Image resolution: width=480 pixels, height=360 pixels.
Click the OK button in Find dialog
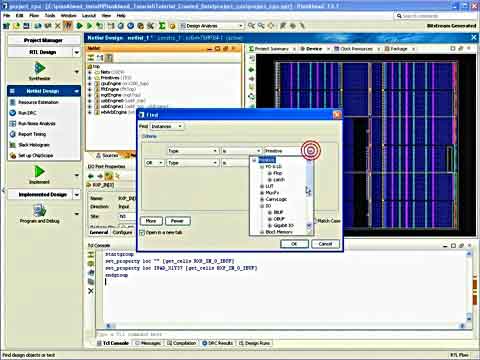(294, 244)
